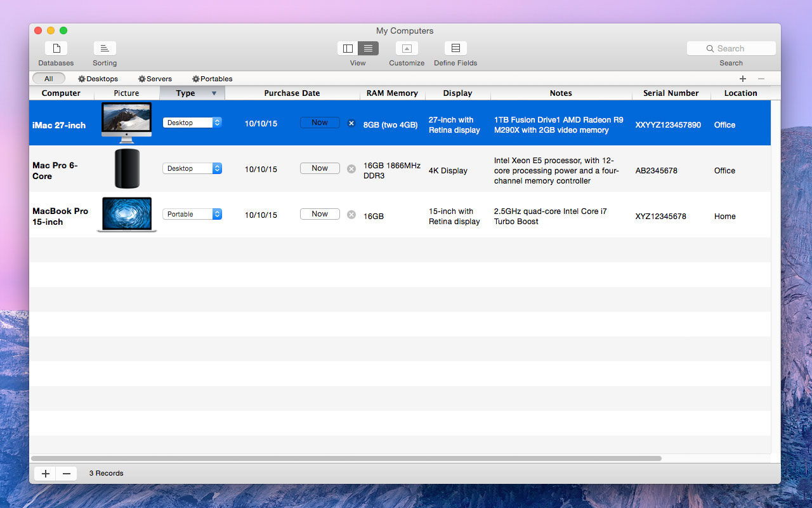
Task: Open the Sorting toolbar icon
Action: click(x=105, y=48)
